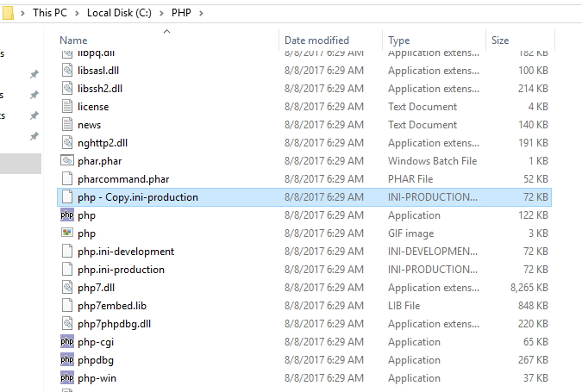Click the php-cgi application icon
The height and width of the screenshot is (392, 582).
pos(67,341)
